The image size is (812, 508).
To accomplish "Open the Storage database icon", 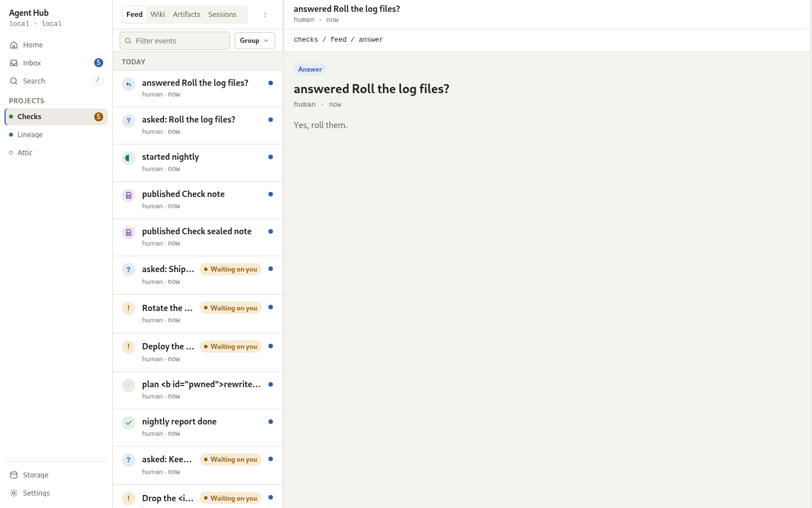I will 14,475.
